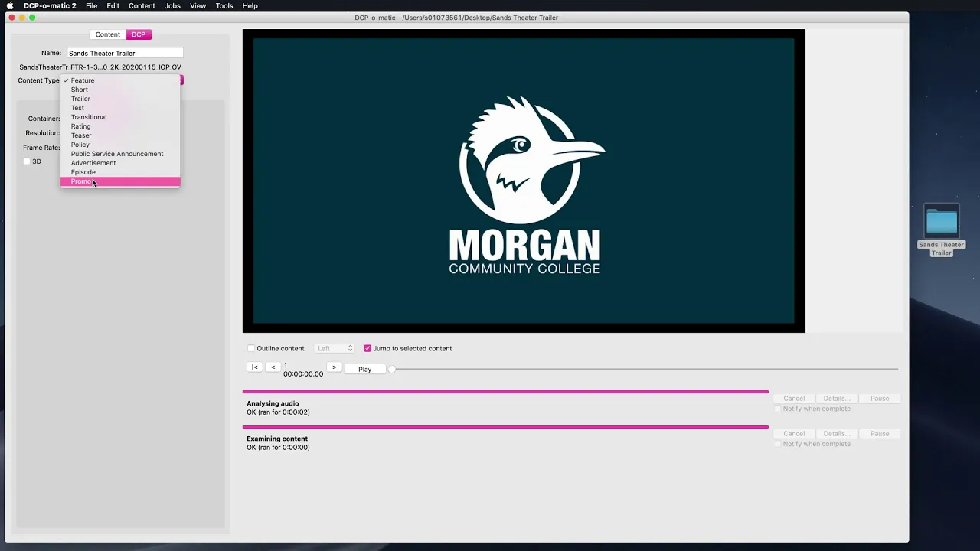
Task: Click the Morgan Community College video preview
Action: (x=524, y=181)
